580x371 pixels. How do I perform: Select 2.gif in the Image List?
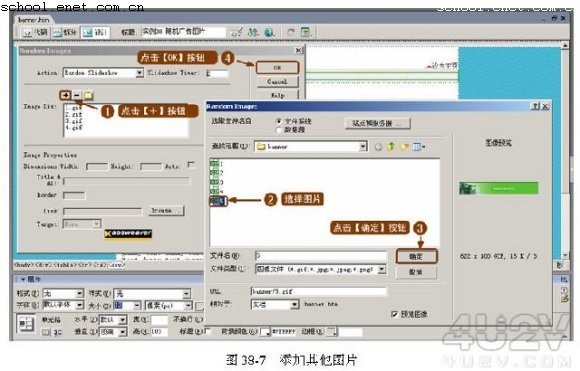point(73,114)
